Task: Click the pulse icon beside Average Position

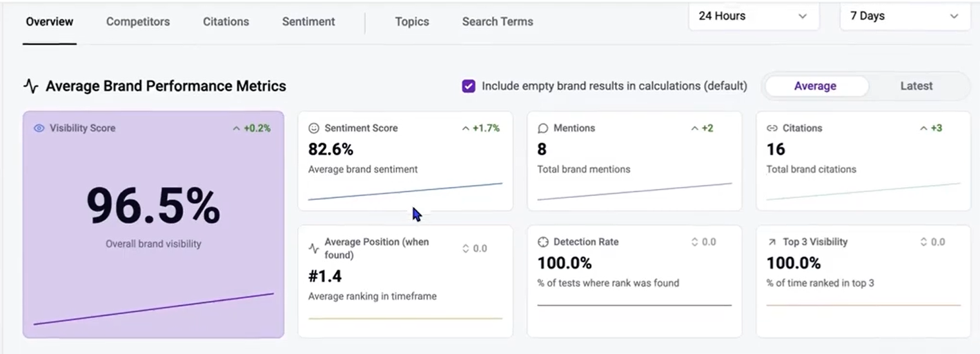Action: coord(314,248)
